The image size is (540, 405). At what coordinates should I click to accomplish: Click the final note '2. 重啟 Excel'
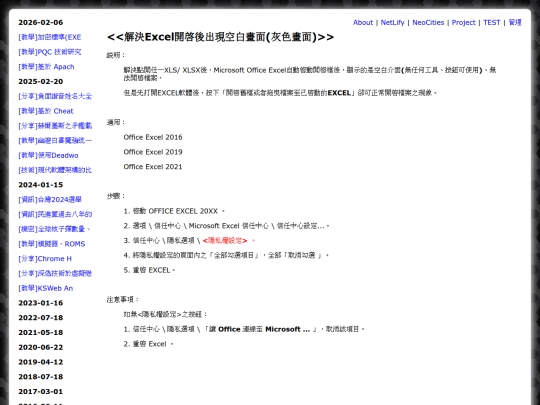pyautogui.click(x=148, y=344)
